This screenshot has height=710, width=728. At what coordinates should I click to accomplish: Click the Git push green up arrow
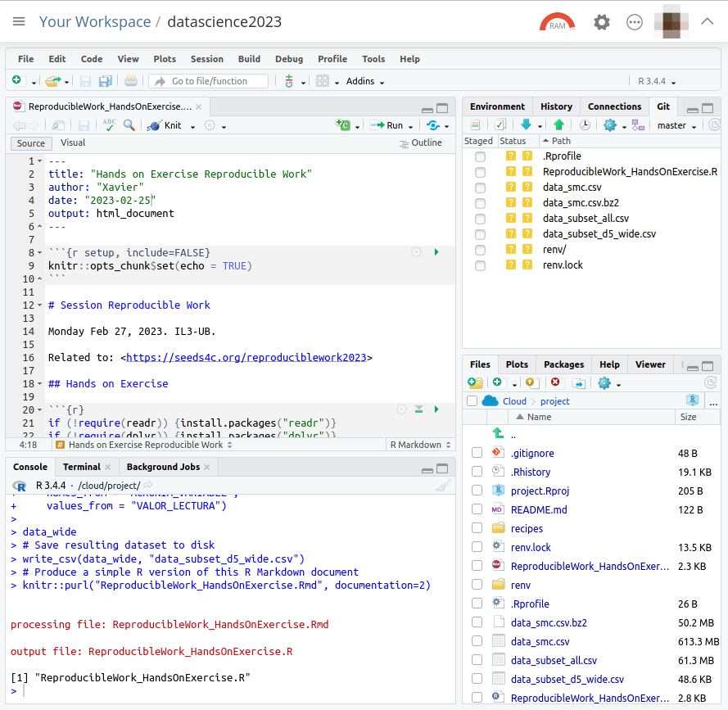[558, 124]
